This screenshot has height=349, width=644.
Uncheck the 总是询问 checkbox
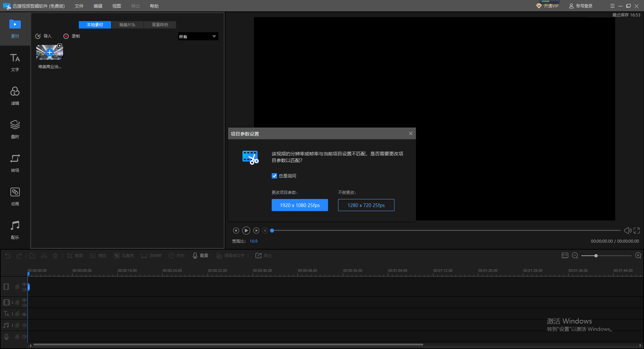(x=274, y=176)
